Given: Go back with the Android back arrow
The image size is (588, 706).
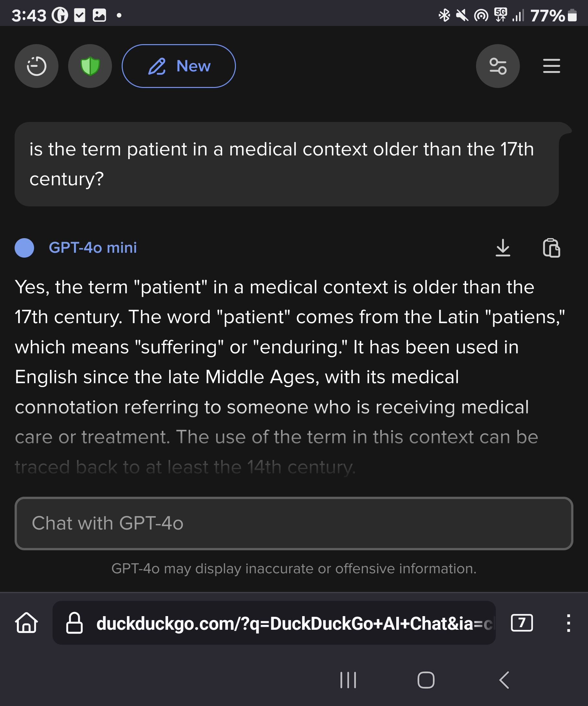Looking at the screenshot, I should tap(504, 680).
